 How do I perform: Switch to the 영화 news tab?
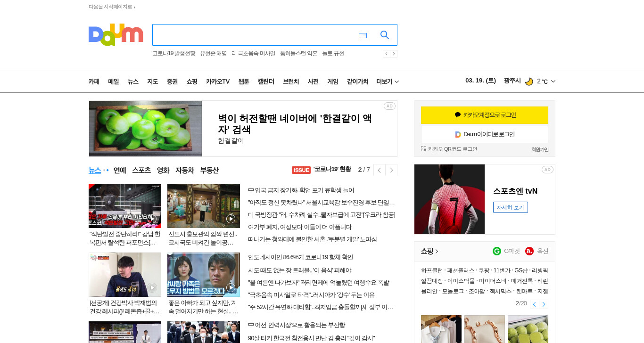pos(163,170)
